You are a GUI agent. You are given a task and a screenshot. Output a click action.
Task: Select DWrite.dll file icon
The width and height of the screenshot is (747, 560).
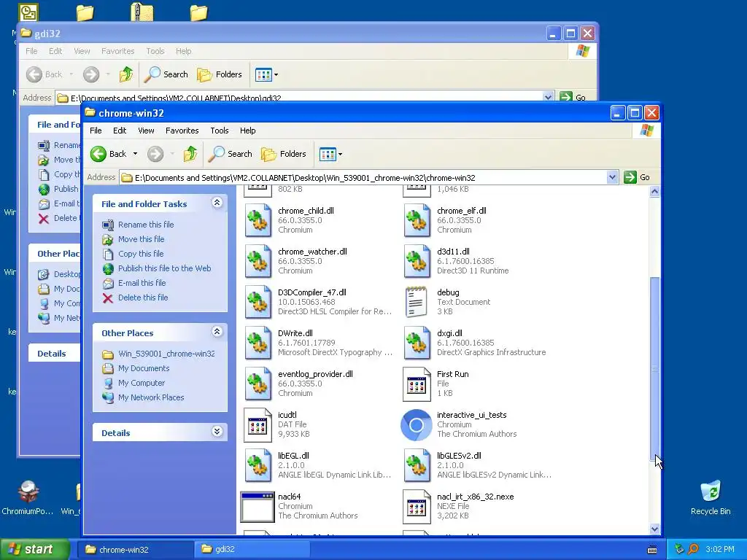[x=258, y=343]
